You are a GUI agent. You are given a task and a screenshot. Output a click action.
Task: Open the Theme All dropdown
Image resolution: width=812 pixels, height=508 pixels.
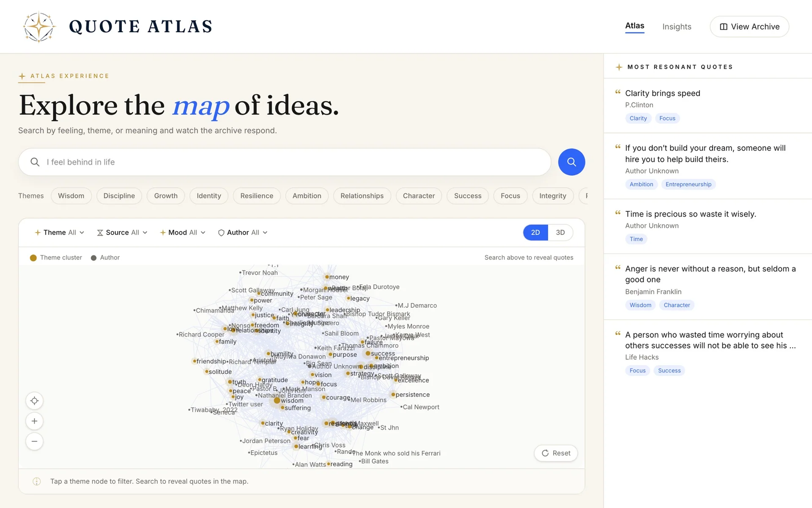(60, 232)
